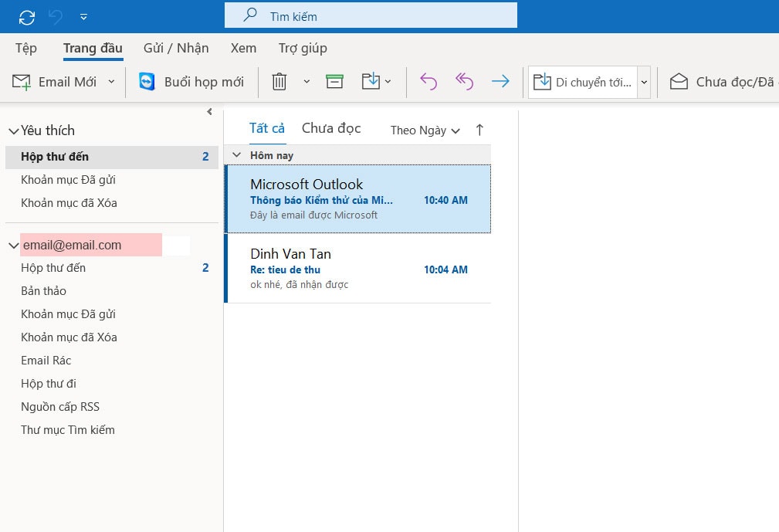The height and width of the screenshot is (532, 779).
Task: Reply all using the double purple arrow
Action: click(465, 82)
